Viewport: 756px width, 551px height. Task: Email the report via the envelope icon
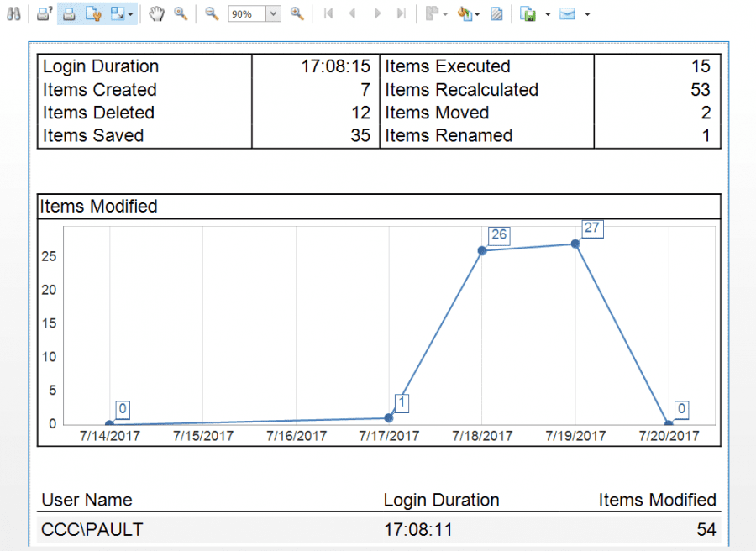coord(568,13)
